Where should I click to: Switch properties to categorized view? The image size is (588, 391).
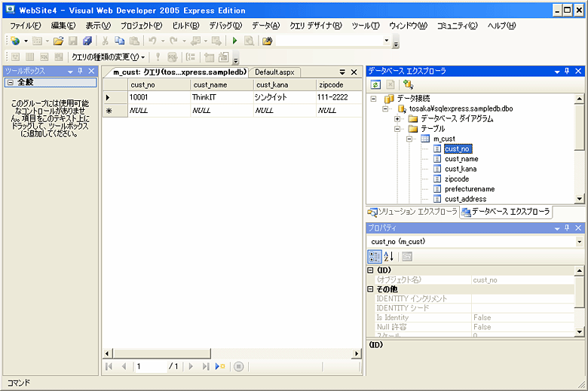pyautogui.click(x=375, y=256)
